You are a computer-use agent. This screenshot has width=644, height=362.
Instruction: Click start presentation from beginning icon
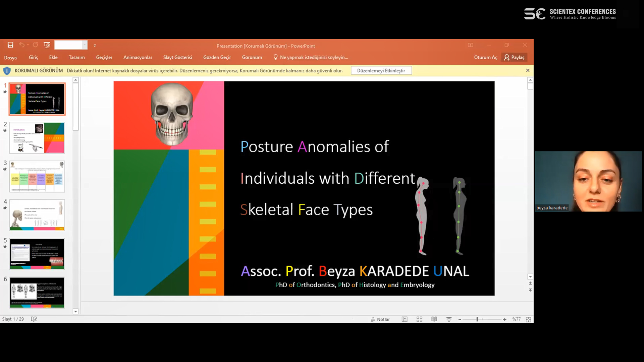pyautogui.click(x=47, y=45)
